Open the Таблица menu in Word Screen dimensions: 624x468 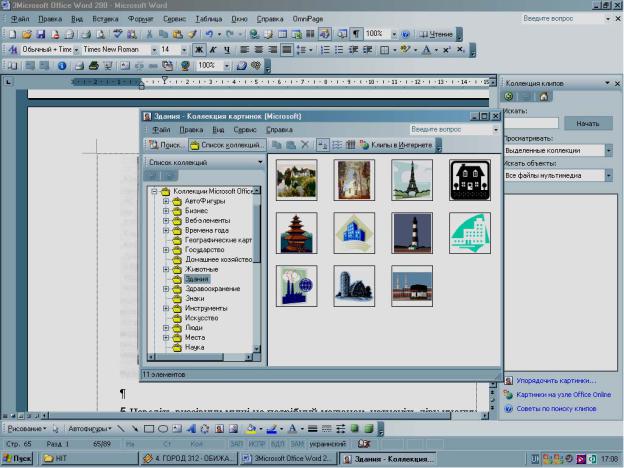tap(209, 19)
